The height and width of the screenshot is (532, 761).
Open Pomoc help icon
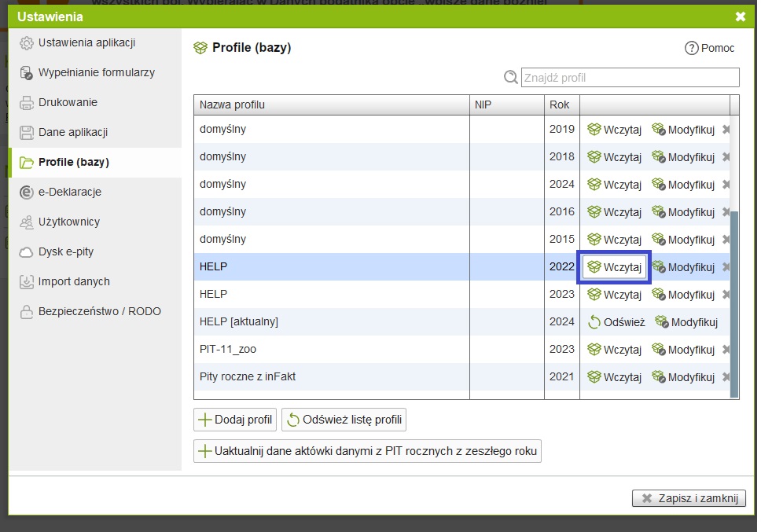(692, 48)
